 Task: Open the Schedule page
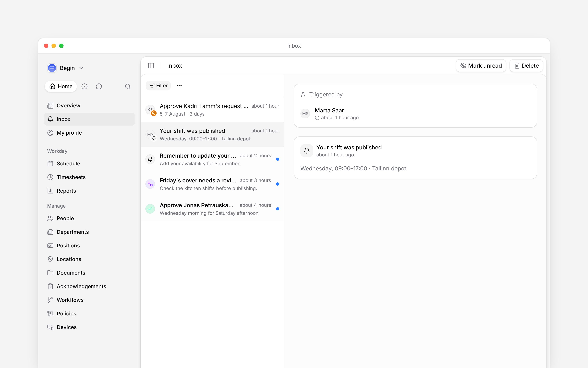pyautogui.click(x=89, y=164)
